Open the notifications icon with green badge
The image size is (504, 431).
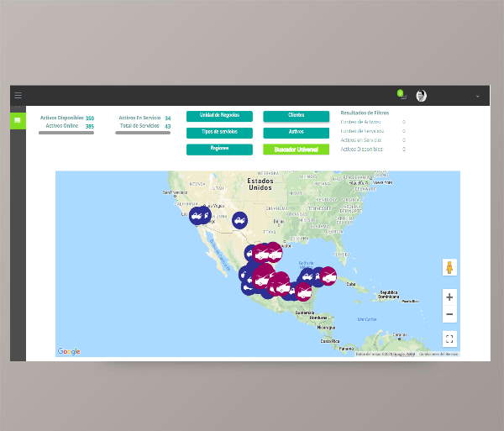(402, 96)
